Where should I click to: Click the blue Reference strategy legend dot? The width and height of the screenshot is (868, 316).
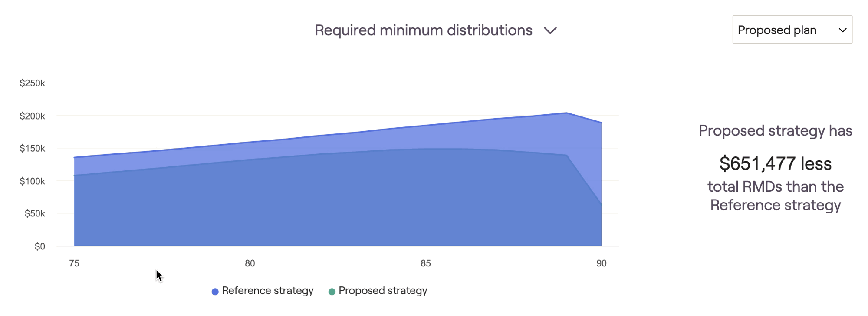[x=215, y=292]
